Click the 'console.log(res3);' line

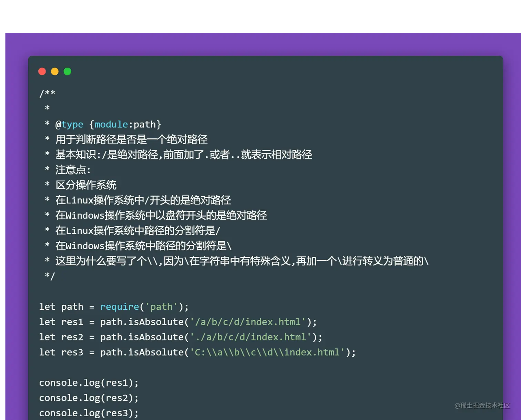(89, 413)
